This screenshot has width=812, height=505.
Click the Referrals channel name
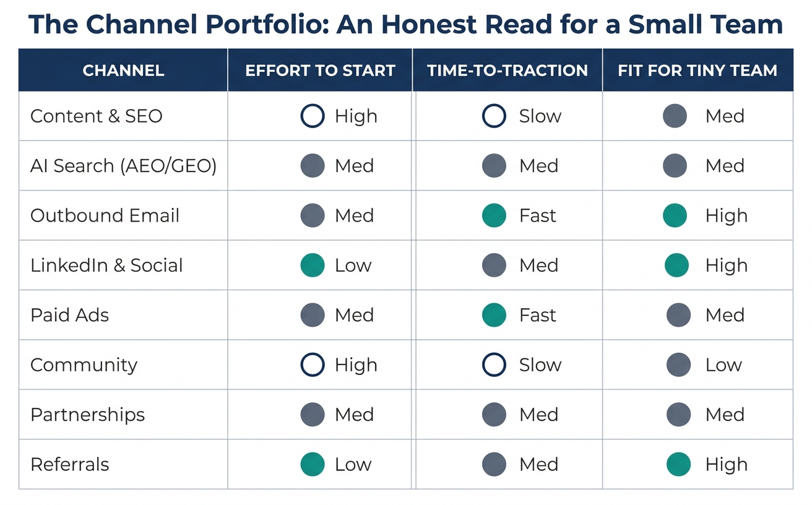69,464
